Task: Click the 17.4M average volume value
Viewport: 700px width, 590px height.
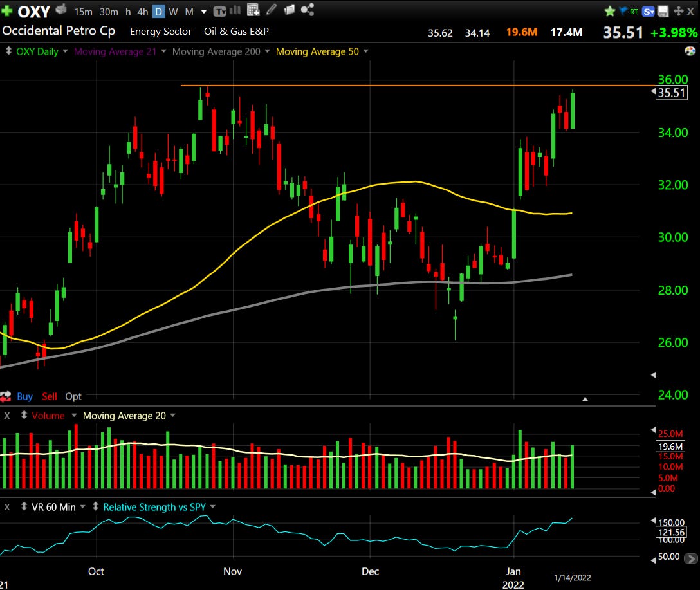Action: point(566,32)
